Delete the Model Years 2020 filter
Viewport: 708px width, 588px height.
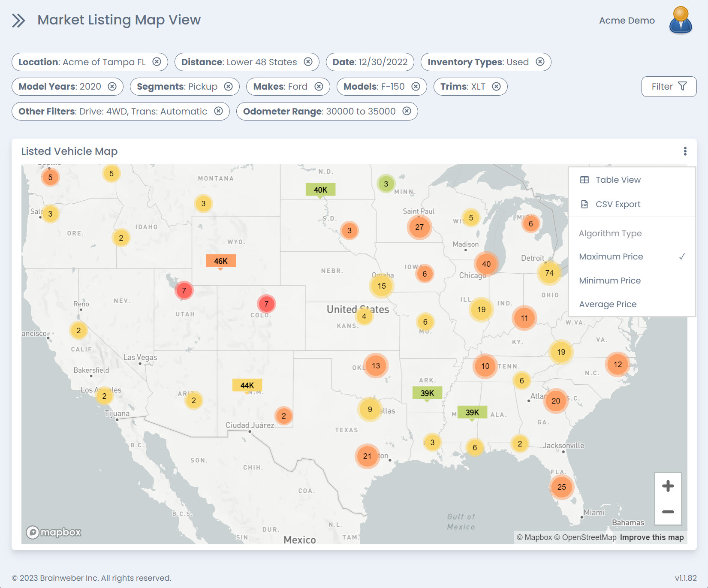(112, 87)
